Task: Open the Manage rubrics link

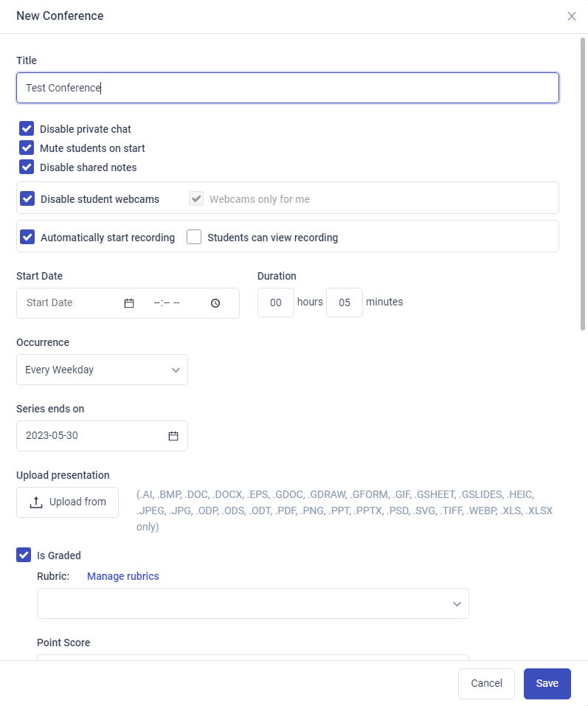Action: point(123,576)
